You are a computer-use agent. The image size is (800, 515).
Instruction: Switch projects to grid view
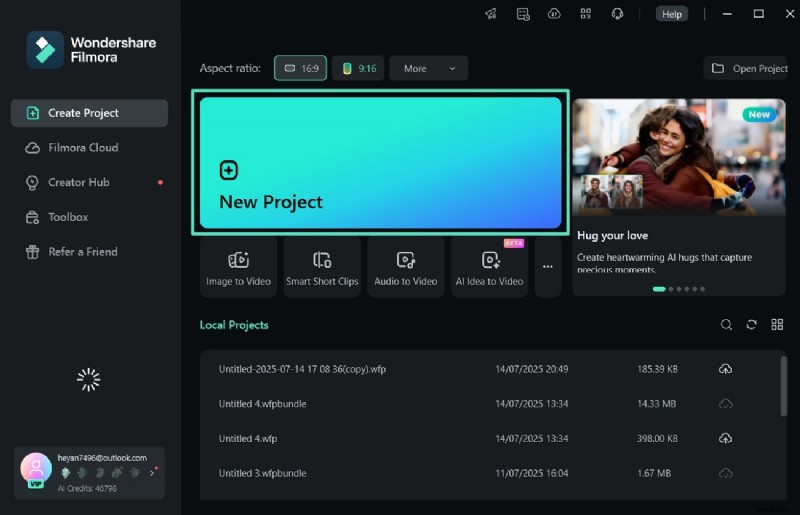[778, 325]
